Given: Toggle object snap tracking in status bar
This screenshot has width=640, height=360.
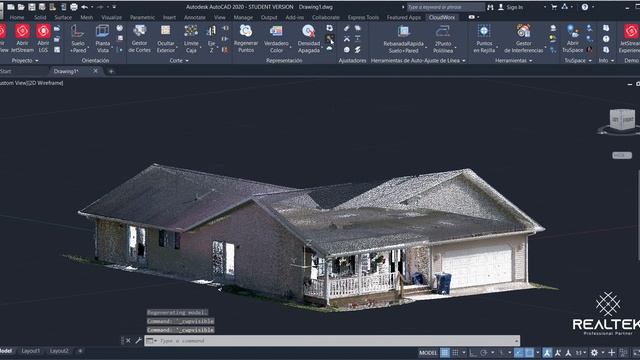Looking at the screenshot, I should pos(518,353).
